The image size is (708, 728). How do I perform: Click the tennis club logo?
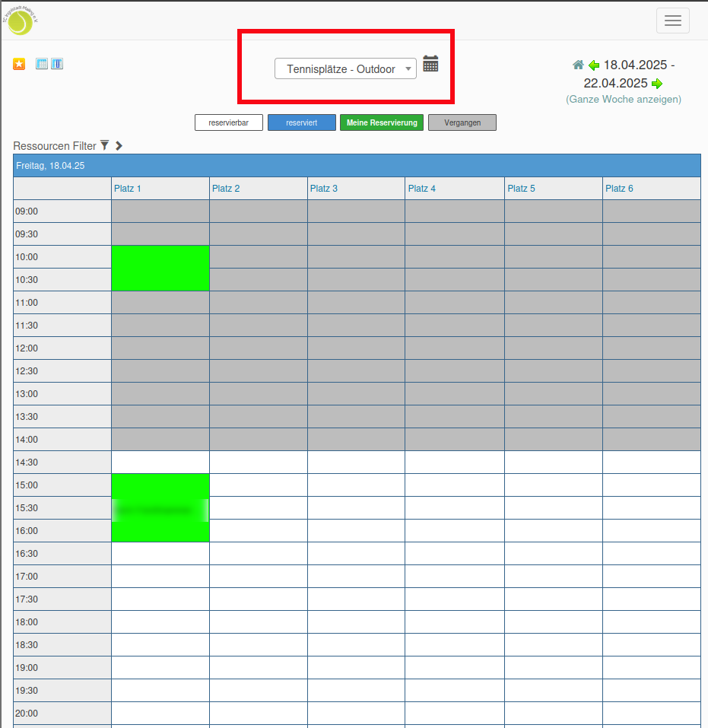[20, 21]
